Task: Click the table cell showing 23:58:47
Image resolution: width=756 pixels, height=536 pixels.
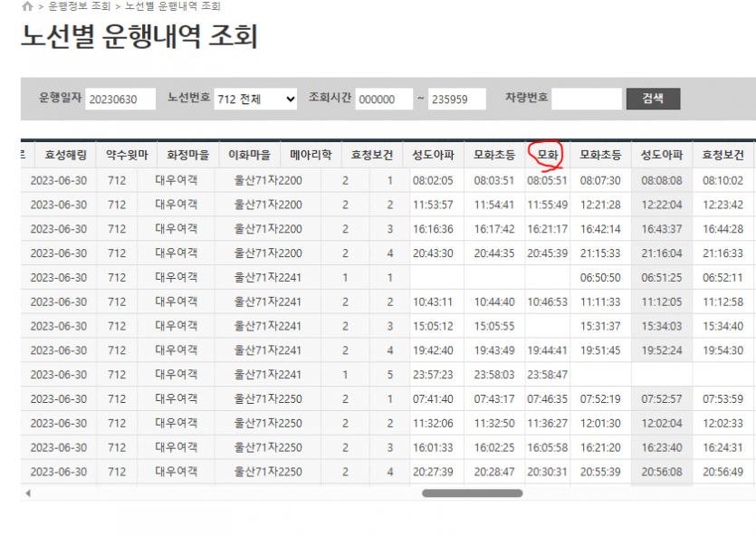Action: [x=547, y=374]
